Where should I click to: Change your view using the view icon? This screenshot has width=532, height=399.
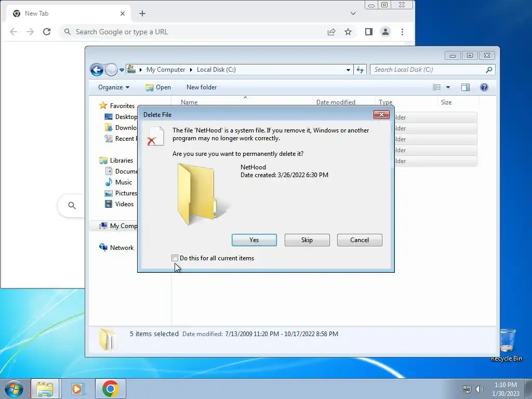pos(436,87)
